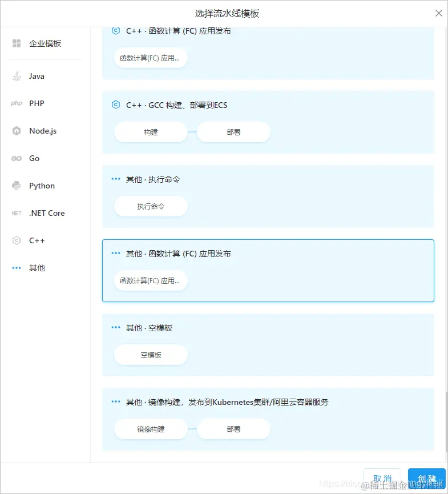Select the Node.js hexagon icon

point(17,131)
